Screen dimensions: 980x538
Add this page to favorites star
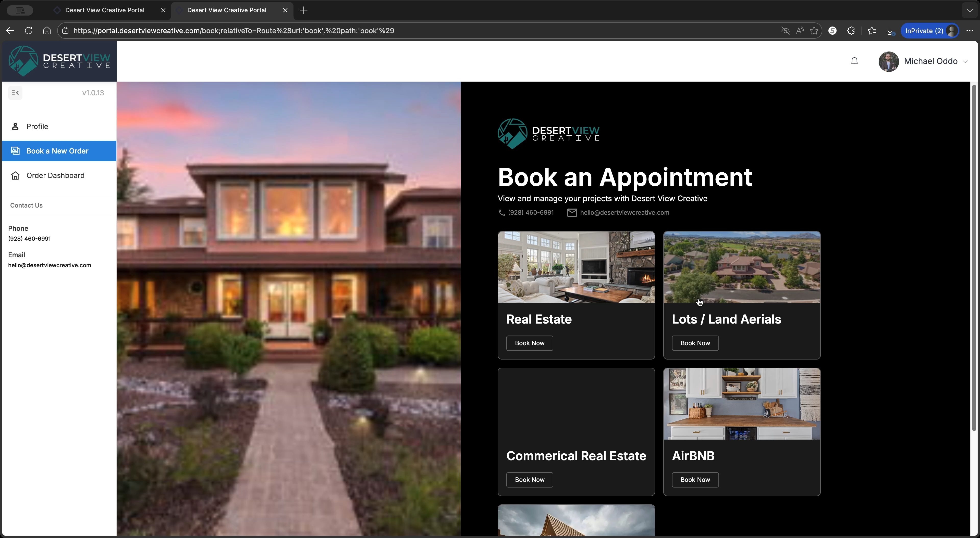[814, 31]
